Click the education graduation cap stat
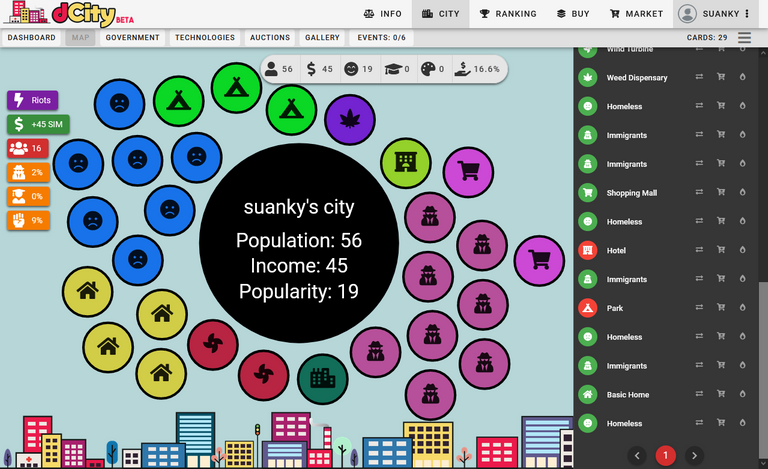Screen dimensions: 768x469 (397, 69)
